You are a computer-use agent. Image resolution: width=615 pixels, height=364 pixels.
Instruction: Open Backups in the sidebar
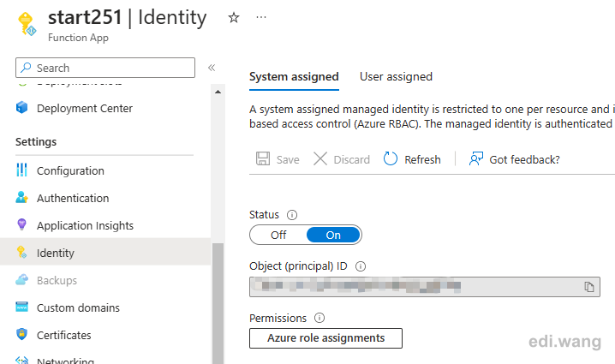point(57,280)
